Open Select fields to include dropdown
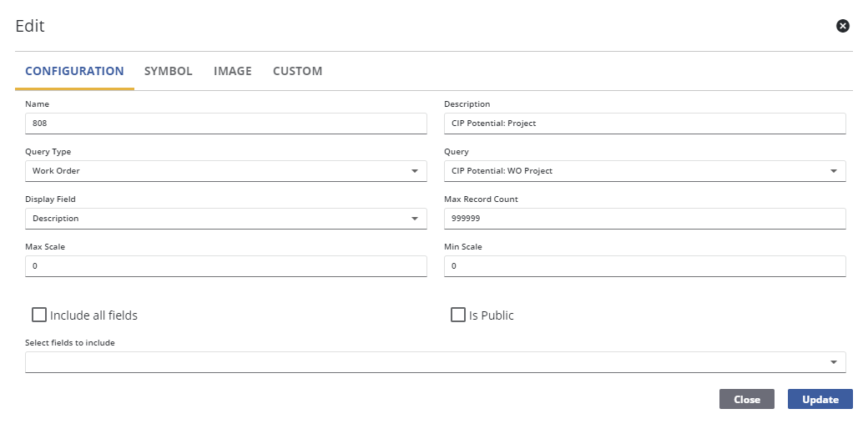The height and width of the screenshot is (429, 868). [x=833, y=362]
